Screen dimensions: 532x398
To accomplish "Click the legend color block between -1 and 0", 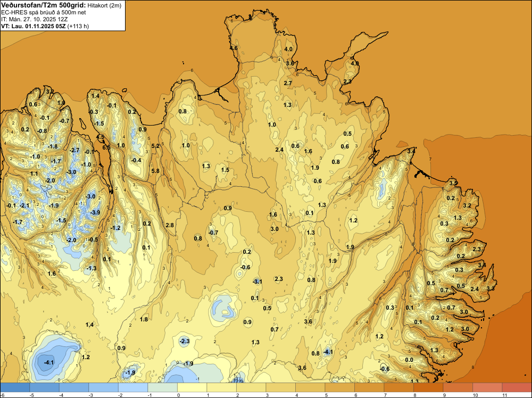I will click(162, 387).
